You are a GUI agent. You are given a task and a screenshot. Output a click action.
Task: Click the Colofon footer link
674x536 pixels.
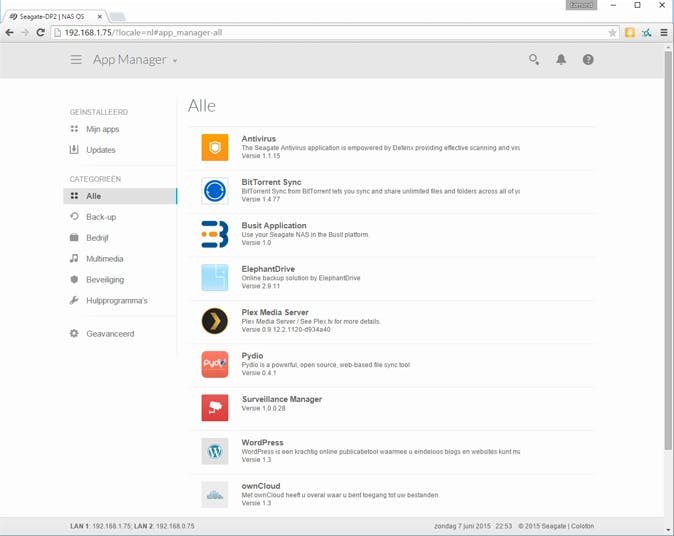coord(582,526)
